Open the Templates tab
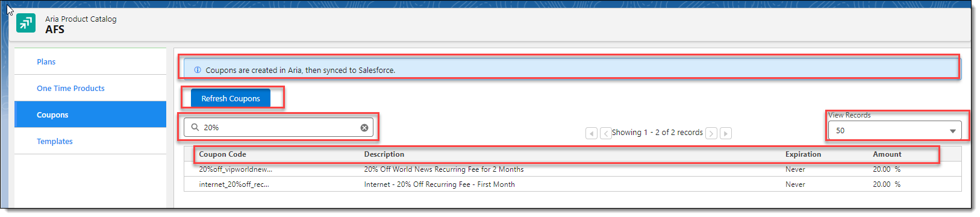Viewport: 980px width, 217px height. click(x=90, y=141)
